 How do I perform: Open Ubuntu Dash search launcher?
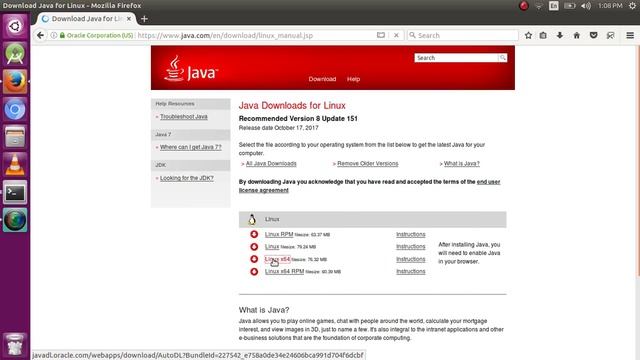[15, 27]
